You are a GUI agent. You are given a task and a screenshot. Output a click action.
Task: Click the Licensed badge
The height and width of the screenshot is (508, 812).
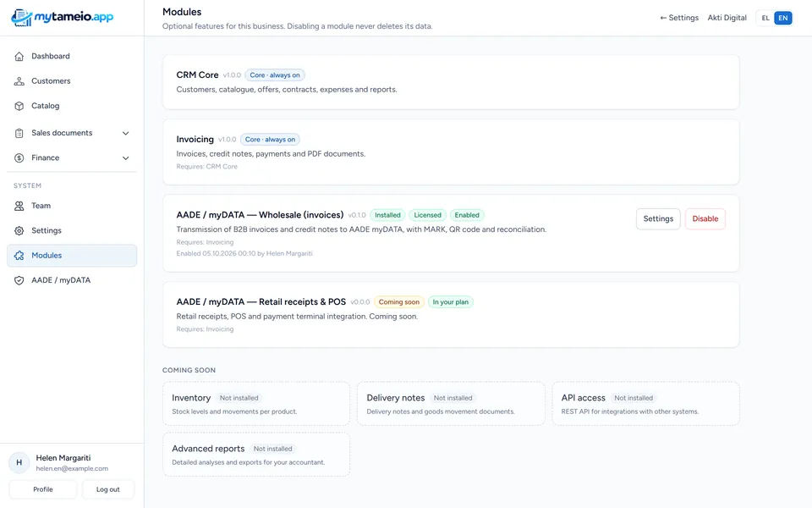point(428,215)
